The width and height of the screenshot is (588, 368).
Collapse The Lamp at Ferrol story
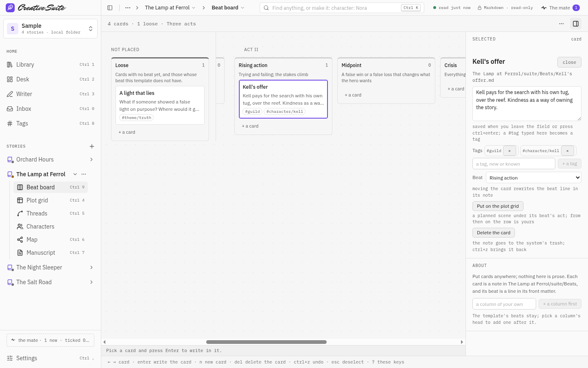tap(75, 174)
